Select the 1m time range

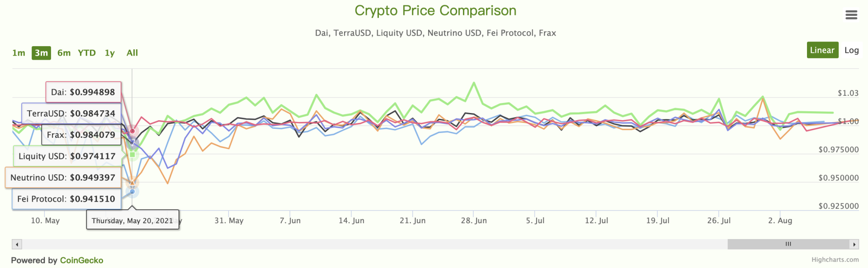point(19,53)
